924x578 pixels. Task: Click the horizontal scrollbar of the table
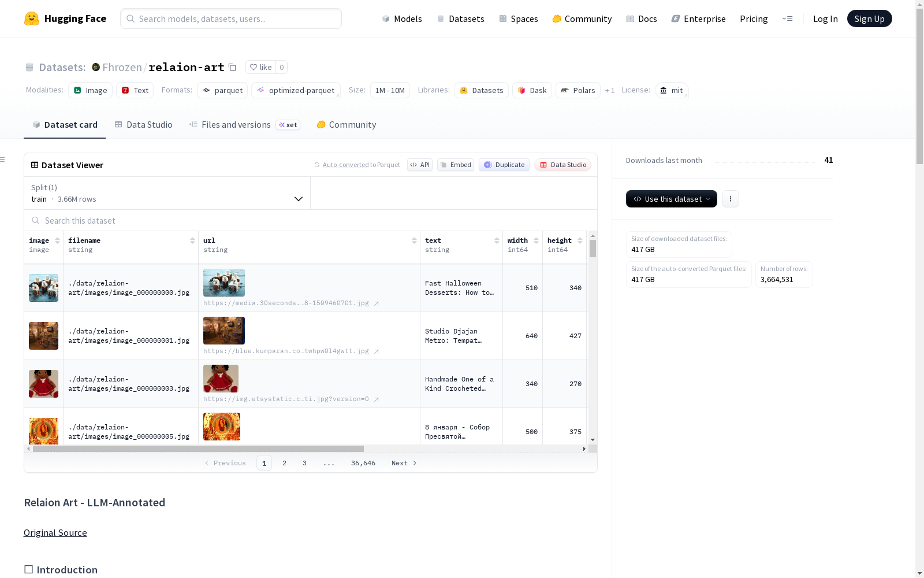[x=198, y=449]
